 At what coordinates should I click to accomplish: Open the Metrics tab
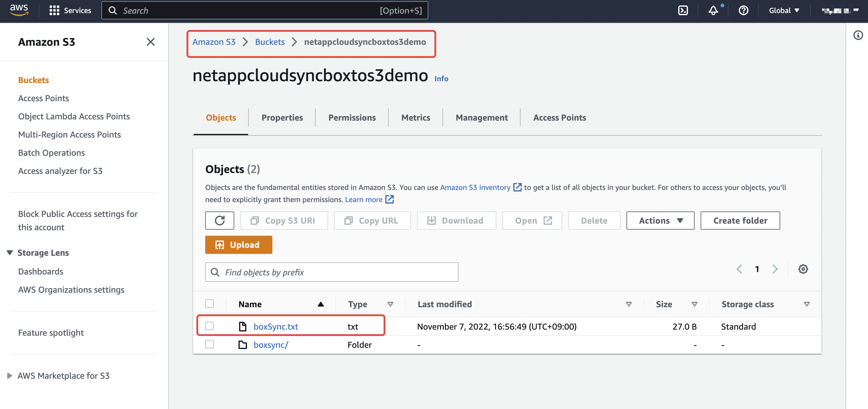tap(416, 117)
